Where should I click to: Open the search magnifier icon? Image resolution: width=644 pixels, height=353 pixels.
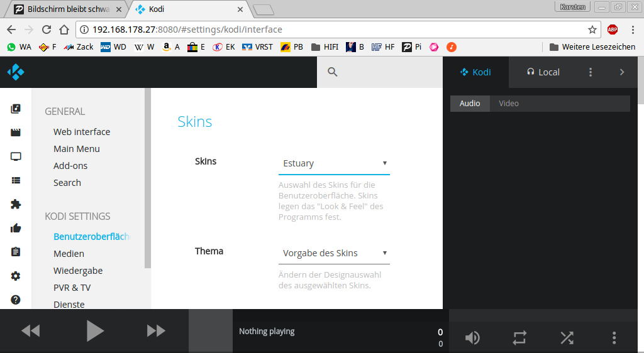333,72
